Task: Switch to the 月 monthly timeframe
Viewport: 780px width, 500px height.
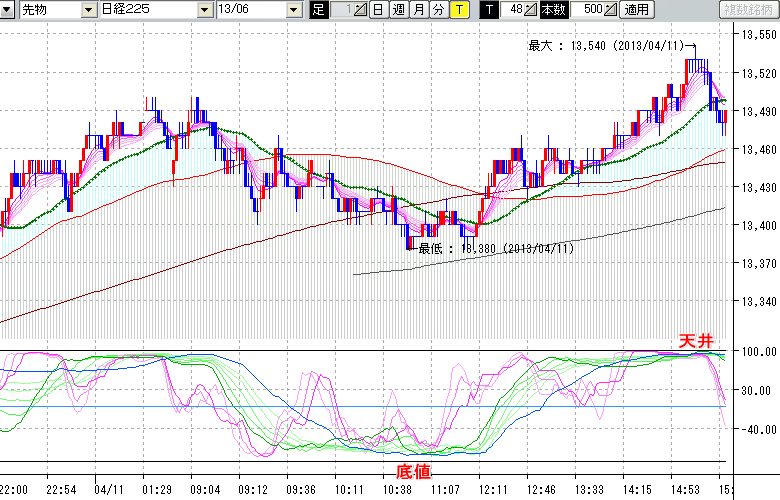Action: (x=418, y=10)
